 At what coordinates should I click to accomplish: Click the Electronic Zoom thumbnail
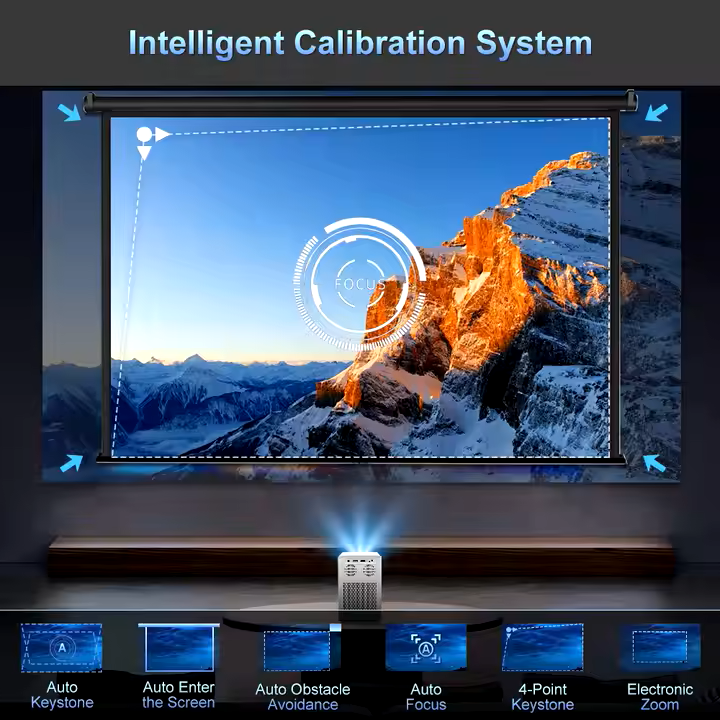pos(660,647)
